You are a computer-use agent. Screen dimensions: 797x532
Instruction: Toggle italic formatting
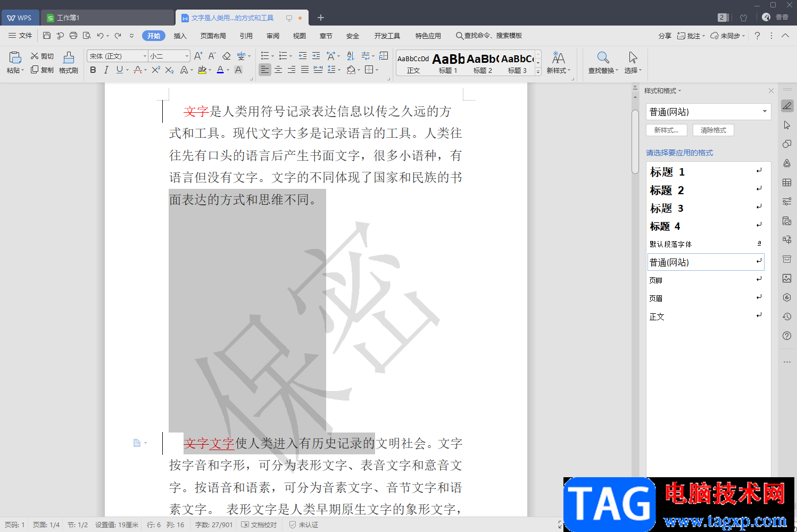pos(106,70)
